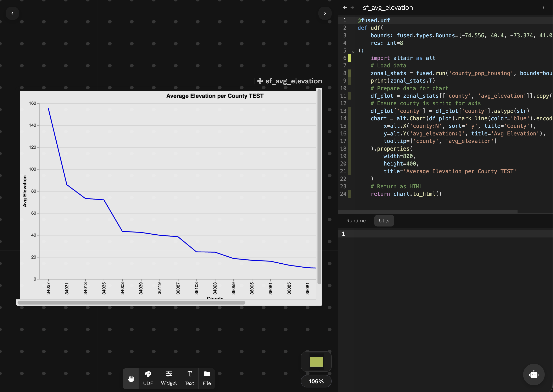Image resolution: width=553 pixels, height=392 pixels.
Task: Click the canvas previous chevron button
Action: click(x=12, y=13)
